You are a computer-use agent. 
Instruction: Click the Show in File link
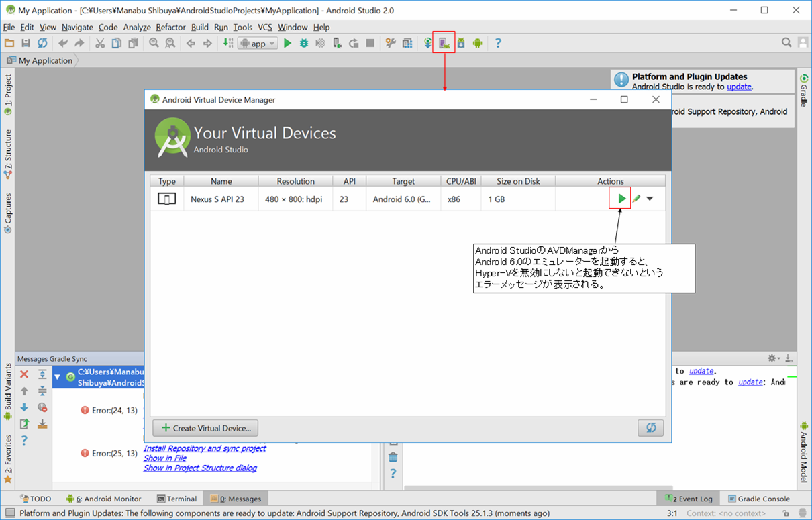pos(165,458)
